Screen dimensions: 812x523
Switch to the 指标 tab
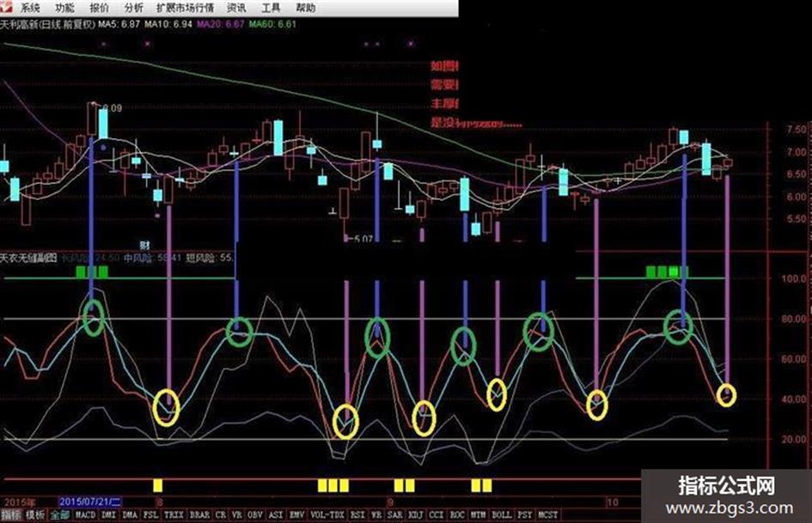pyautogui.click(x=11, y=514)
